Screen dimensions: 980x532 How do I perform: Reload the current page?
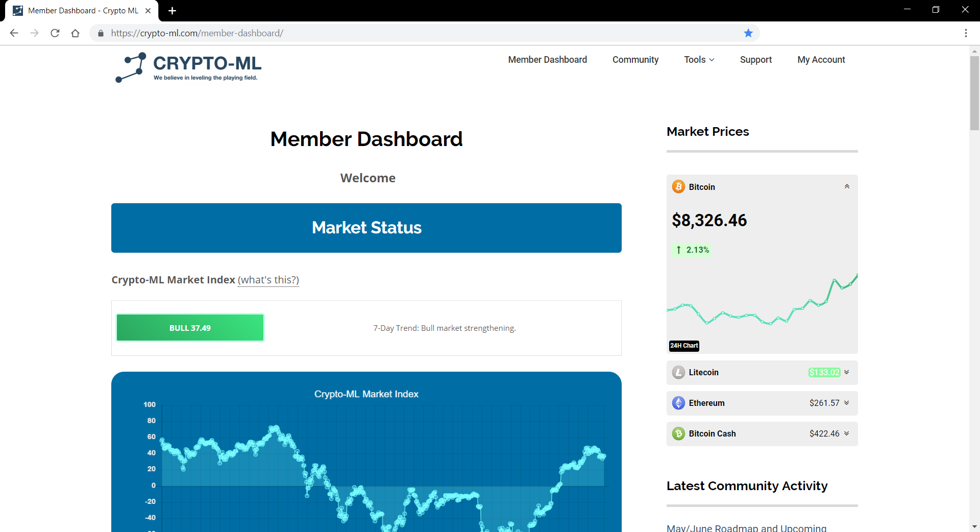[55, 33]
